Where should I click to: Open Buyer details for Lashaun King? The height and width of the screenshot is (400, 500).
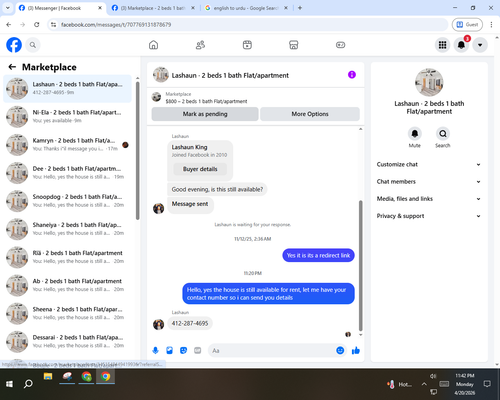click(200, 169)
